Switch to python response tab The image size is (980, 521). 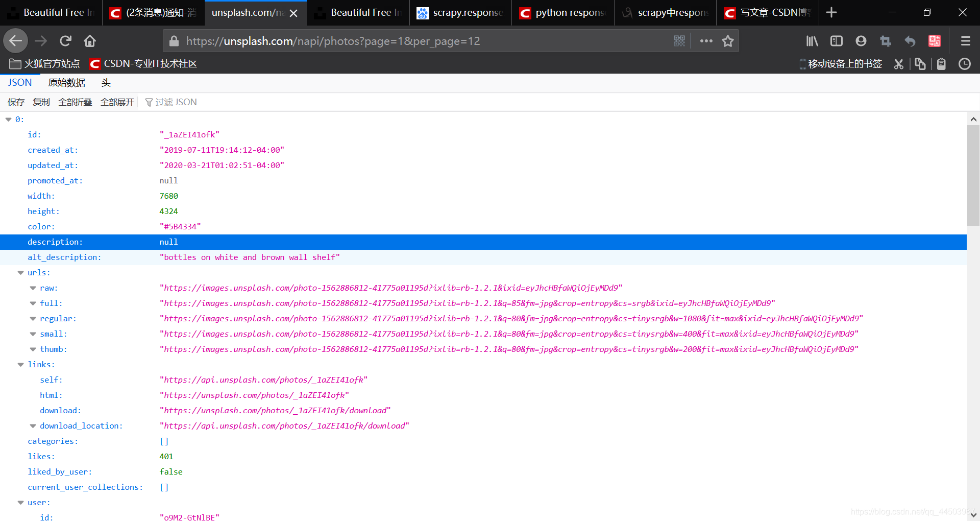[563, 13]
